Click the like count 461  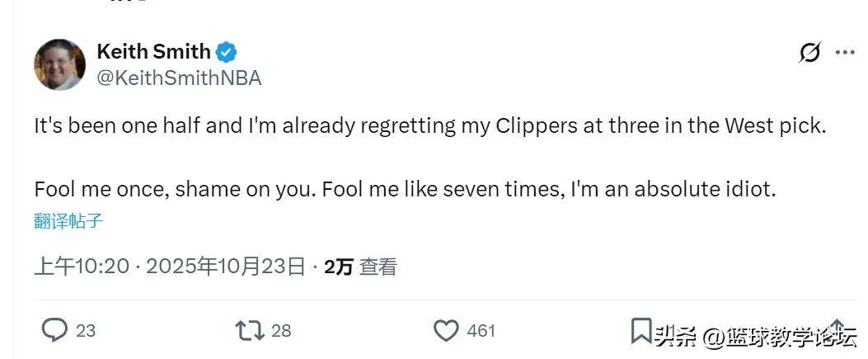coord(481,331)
